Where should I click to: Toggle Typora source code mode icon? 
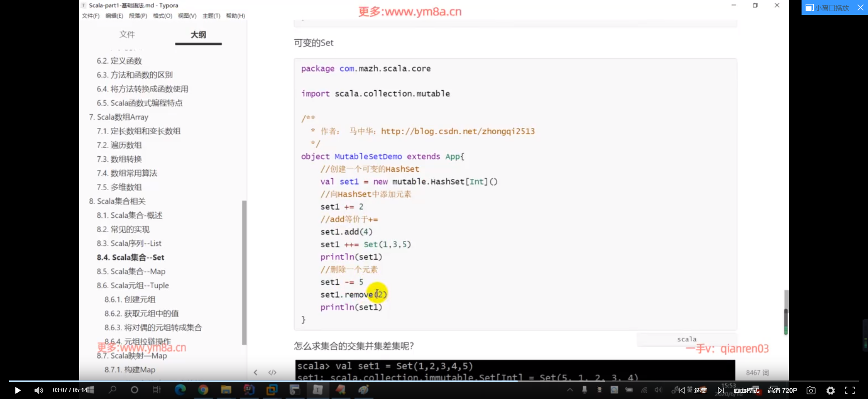272,372
